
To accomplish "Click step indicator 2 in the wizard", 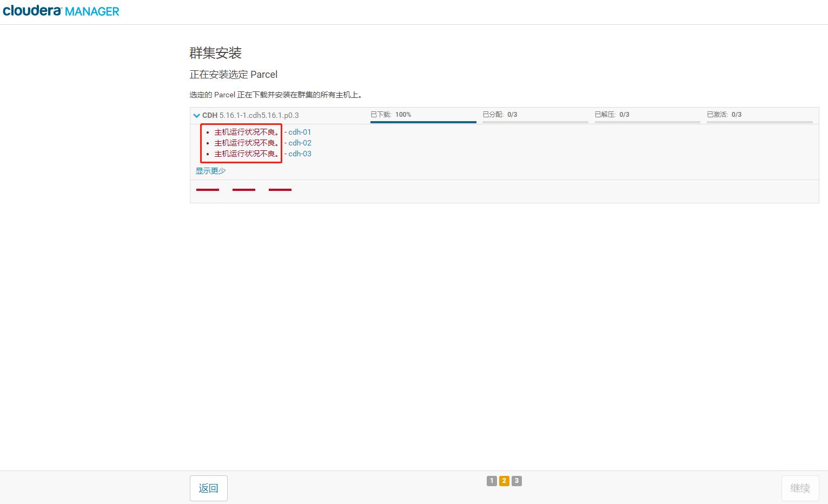I will click(504, 481).
